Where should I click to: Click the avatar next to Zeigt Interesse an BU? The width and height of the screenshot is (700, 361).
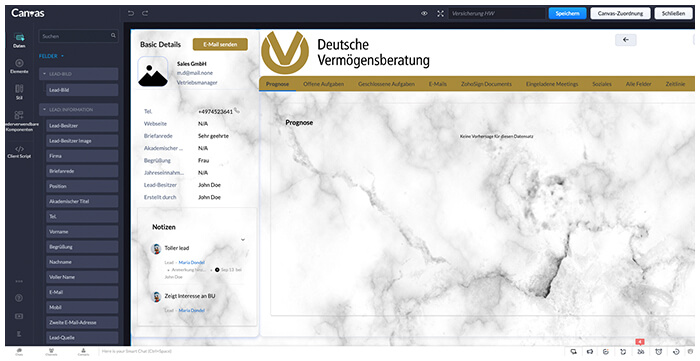click(156, 297)
